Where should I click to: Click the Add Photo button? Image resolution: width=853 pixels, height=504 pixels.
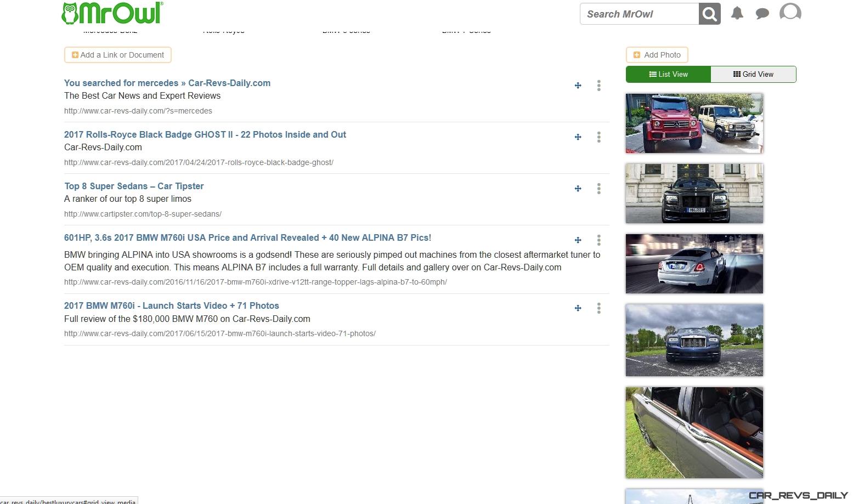pos(657,55)
